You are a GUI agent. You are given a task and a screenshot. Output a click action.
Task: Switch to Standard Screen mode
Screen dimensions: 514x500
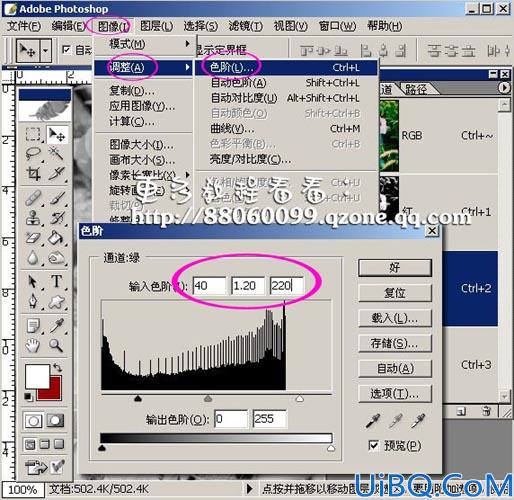(30, 444)
